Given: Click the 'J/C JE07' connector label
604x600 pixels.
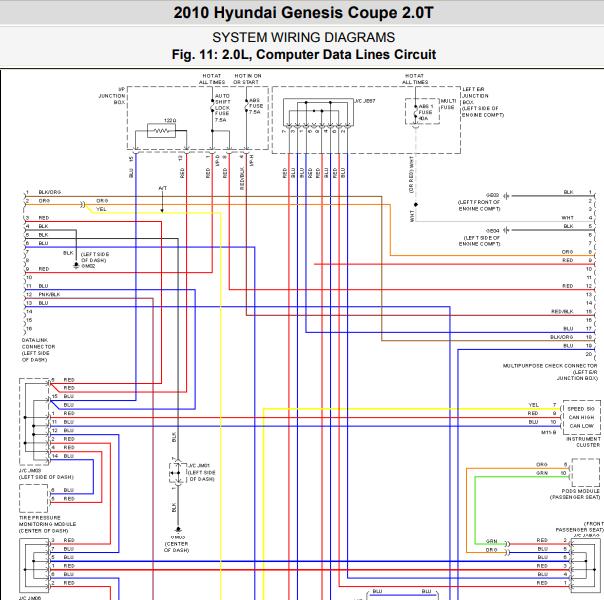Looking at the screenshot, I should click(365, 101).
